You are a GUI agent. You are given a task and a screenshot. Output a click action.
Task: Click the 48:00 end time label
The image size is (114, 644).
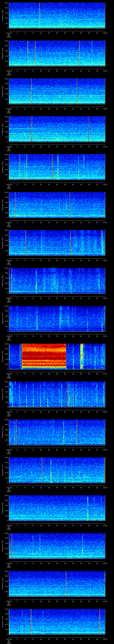point(105,639)
